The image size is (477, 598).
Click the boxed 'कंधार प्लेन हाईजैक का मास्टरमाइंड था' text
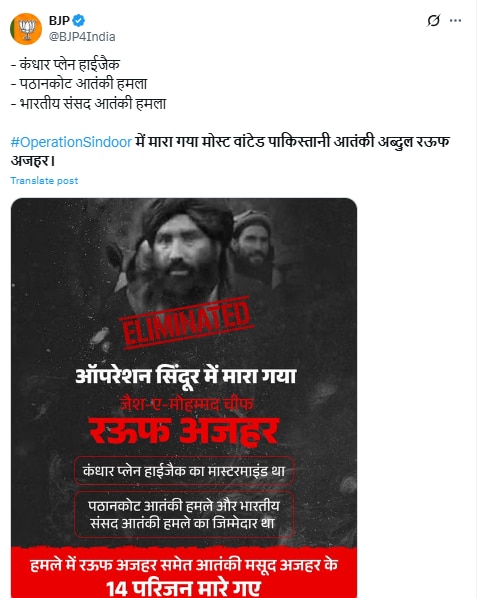click(x=184, y=471)
